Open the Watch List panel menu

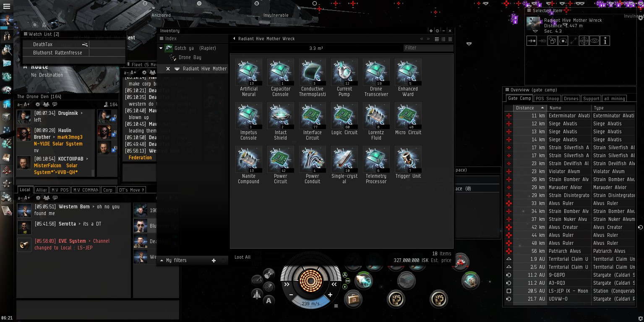[26, 34]
